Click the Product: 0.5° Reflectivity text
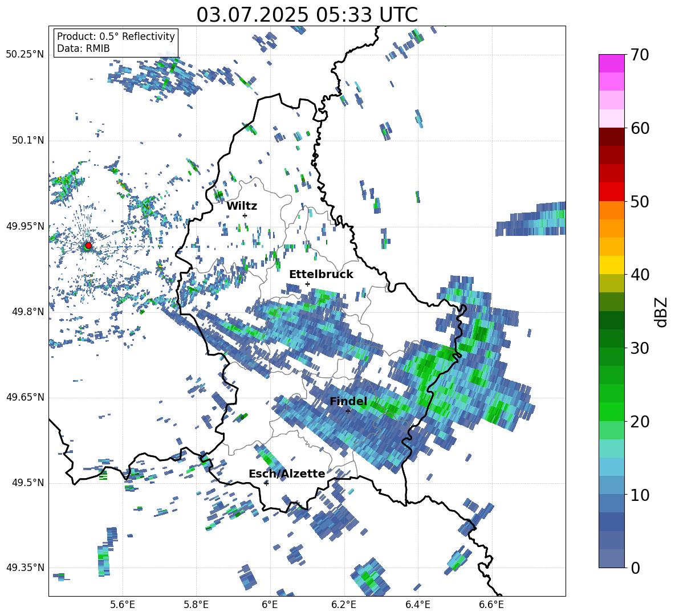Screen dimensions: 675x616 pos(116,36)
